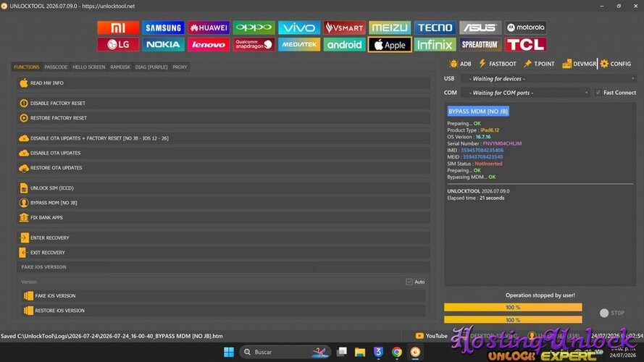Viewport: 644px width, 362px height.
Task: Open the Fastboot tool
Action: (x=498, y=64)
